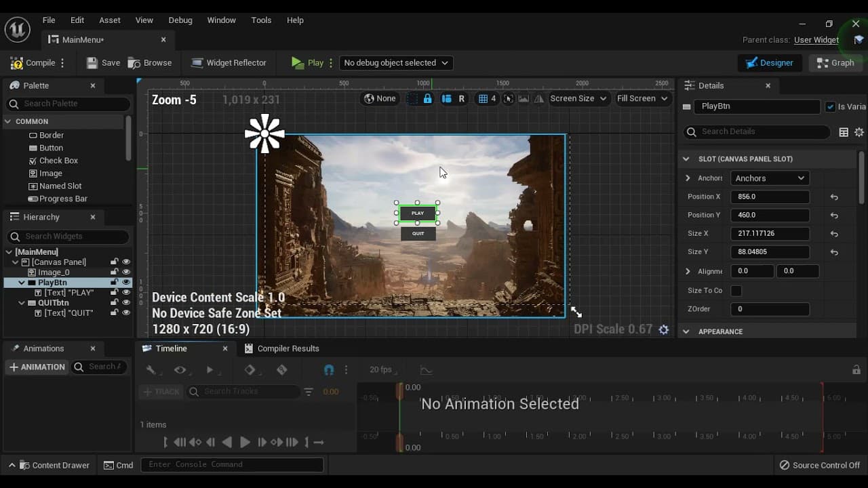Click the Compile blueprint icon

pyautogui.click(x=16, y=63)
